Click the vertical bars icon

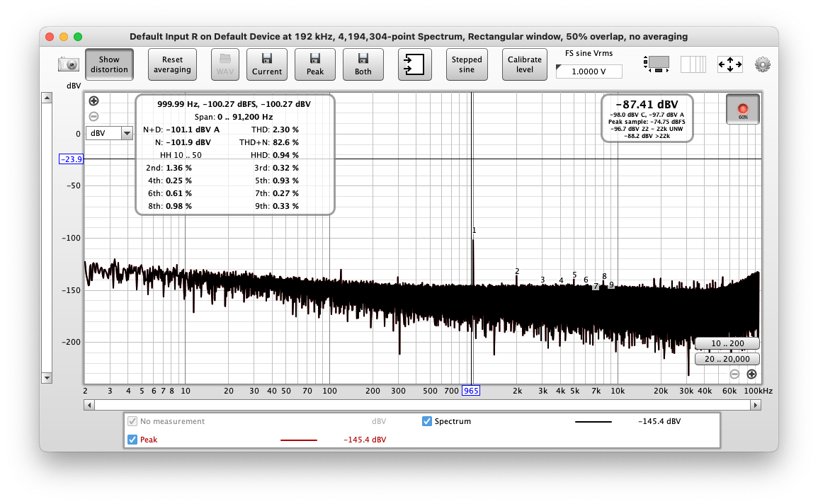[693, 64]
